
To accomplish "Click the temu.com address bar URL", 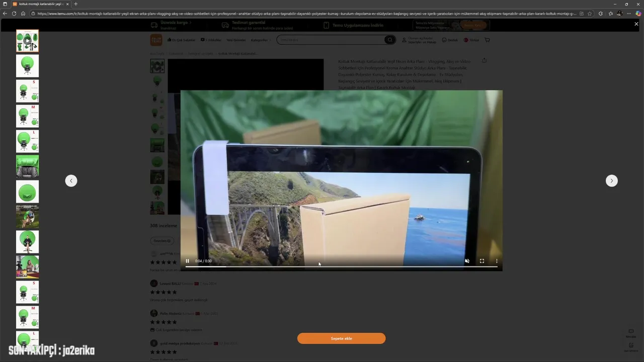I will (x=307, y=14).
